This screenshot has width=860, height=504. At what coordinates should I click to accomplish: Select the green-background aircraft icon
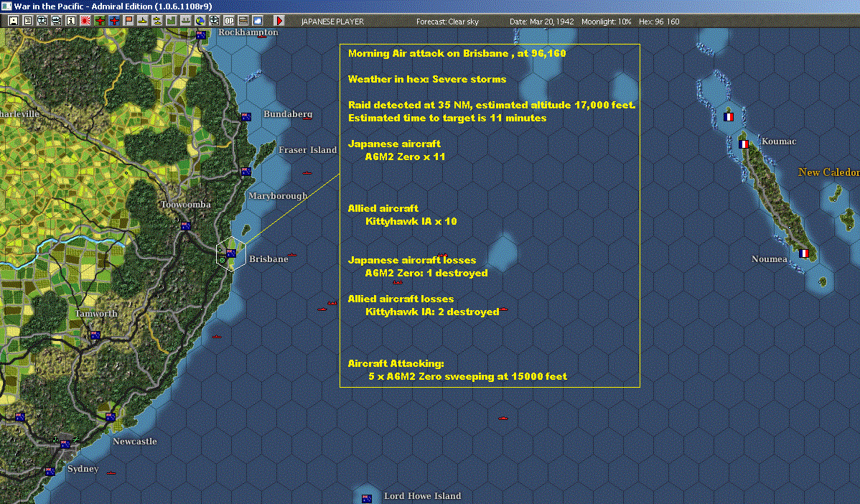[100, 21]
